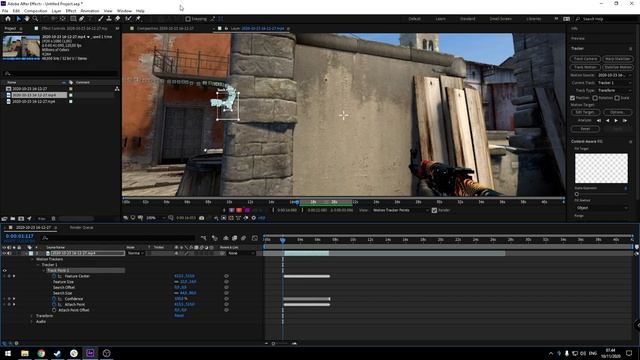This screenshot has width=640, height=360.
Task: Click the After Effects taskbar icon
Action: 90,353
